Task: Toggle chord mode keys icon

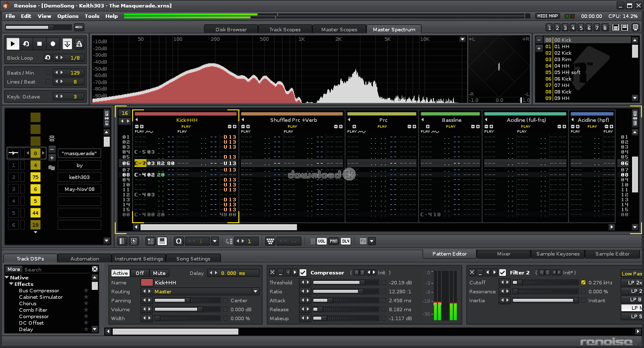Action: (x=270, y=241)
